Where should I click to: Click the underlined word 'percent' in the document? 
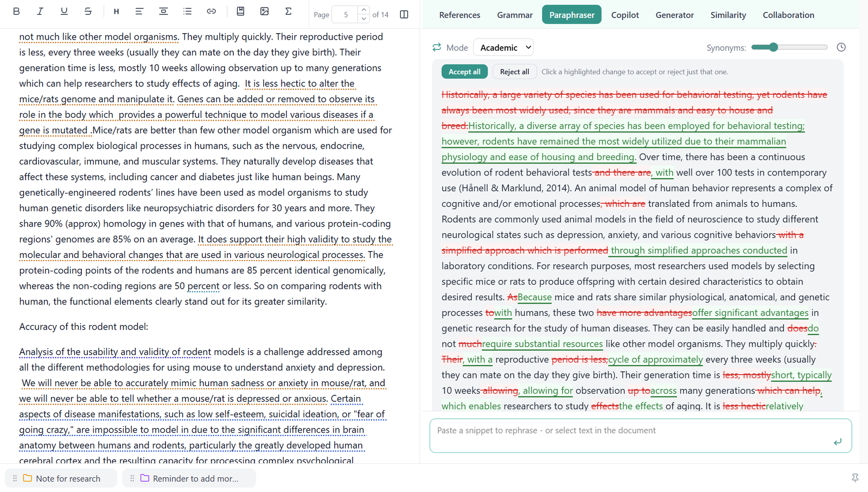pyautogui.click(x=203, y=286)
